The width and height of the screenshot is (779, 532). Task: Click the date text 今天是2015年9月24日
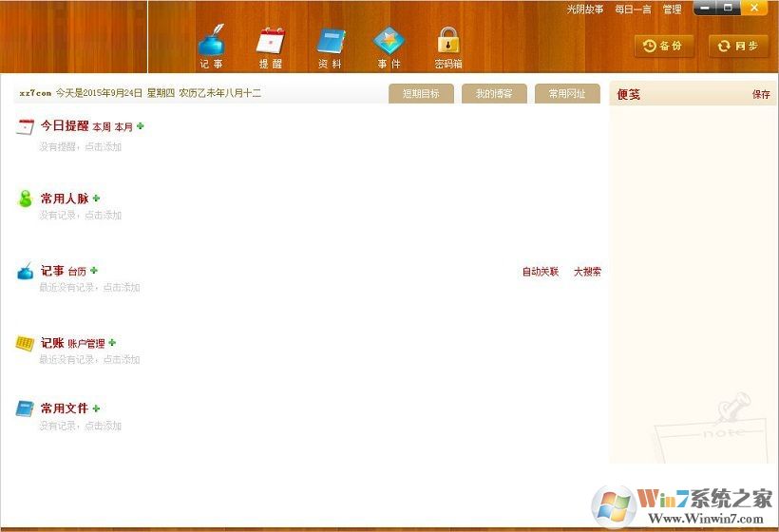[99, 93]
